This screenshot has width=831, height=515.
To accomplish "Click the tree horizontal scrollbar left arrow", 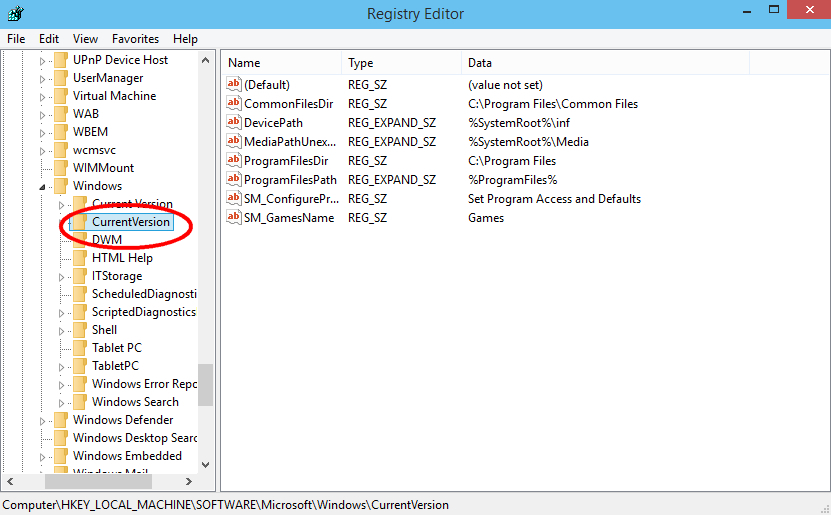I will pos(10,482).
